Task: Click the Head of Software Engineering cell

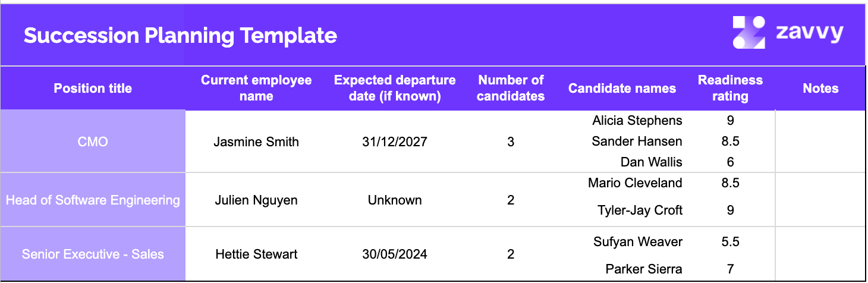Action: 93,200
